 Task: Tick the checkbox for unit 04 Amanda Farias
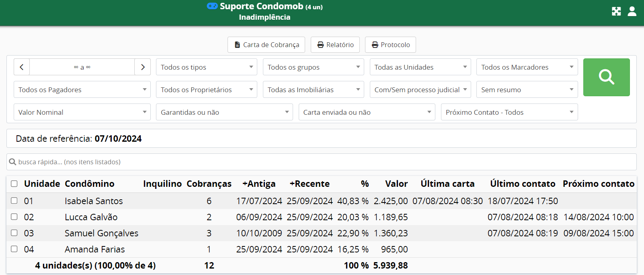click(14, 249)
